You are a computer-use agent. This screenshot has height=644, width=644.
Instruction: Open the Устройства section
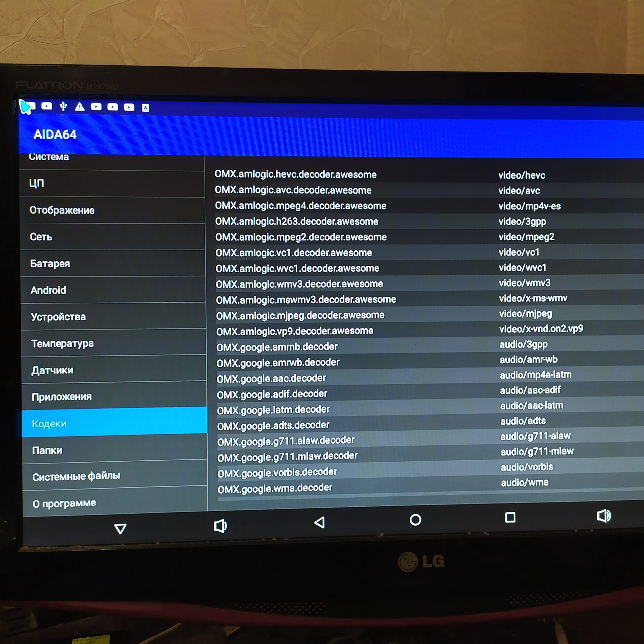pos(114,316)
